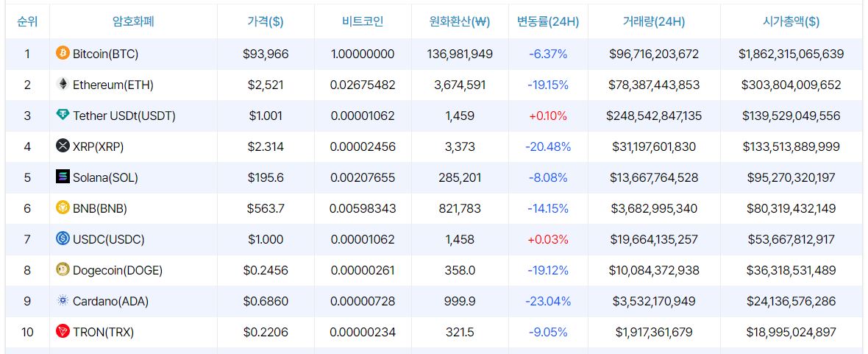Click the Tether USDt green logo icon
Screen dimensions: 868x354
(63, 116)
